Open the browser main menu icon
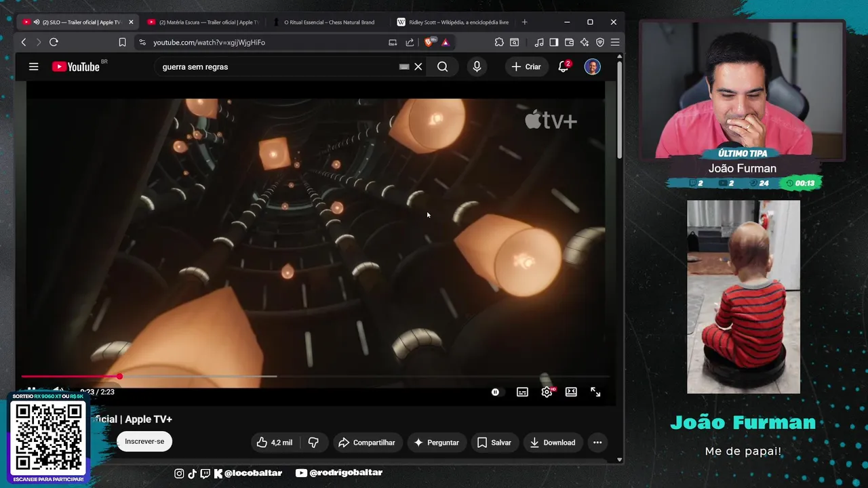Viewport: 868px width, 488px height. (x=615, y=42)
